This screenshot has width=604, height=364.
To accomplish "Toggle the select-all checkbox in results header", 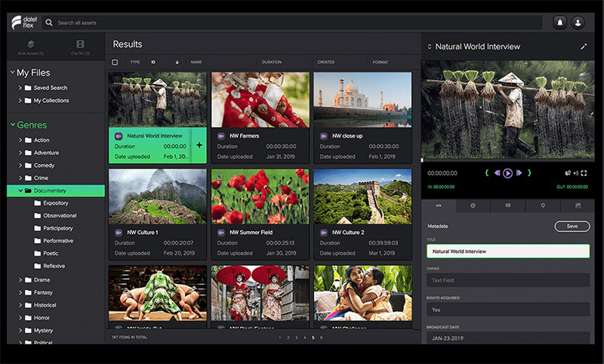I will 115,62.
